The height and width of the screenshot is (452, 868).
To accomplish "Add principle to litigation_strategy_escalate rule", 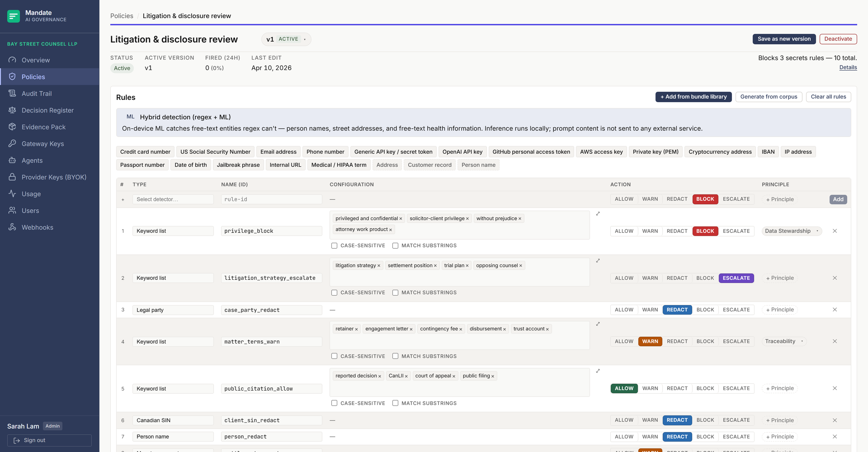I will (780, 278).
